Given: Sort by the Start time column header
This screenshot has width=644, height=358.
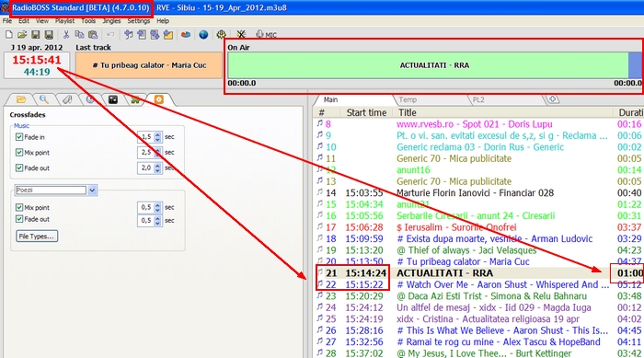Looking at the screenshot, I should [366, 112].
